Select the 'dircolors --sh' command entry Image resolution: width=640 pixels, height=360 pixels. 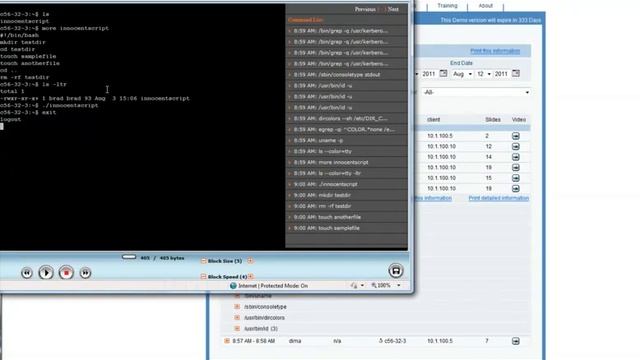[346, 118]
